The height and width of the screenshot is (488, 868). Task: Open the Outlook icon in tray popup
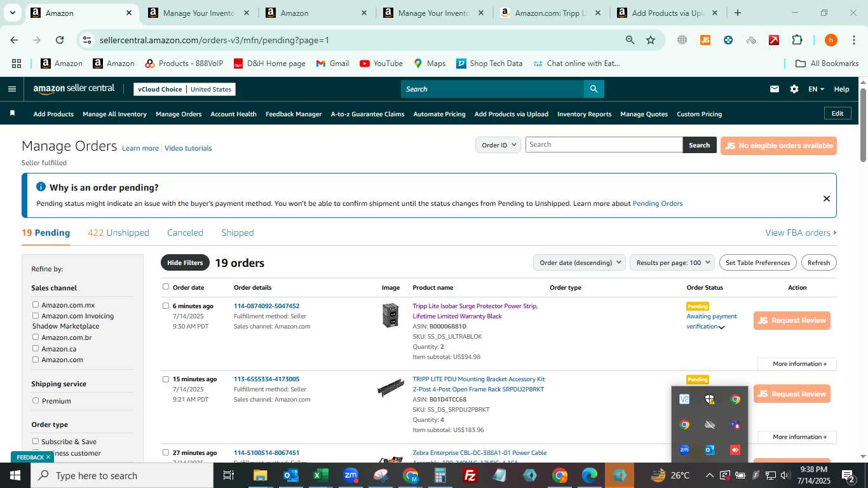[x=709, y=450]
